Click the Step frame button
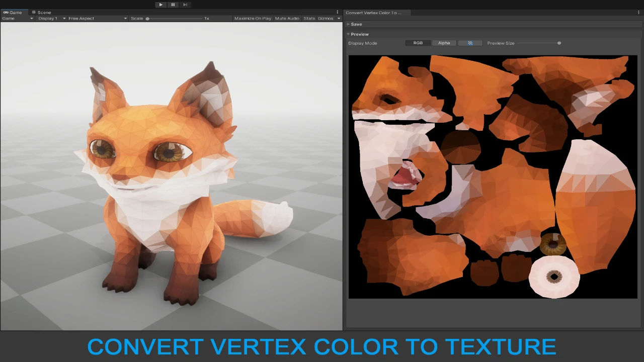The image size is (644, 362). [185, 5]
